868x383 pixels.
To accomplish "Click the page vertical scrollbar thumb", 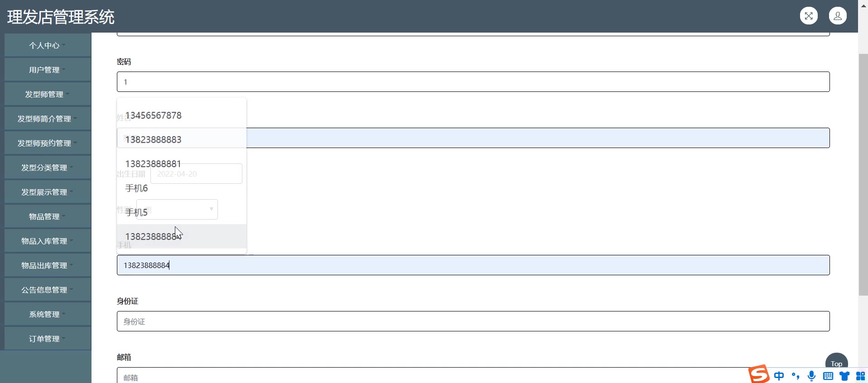I will 863,174.
